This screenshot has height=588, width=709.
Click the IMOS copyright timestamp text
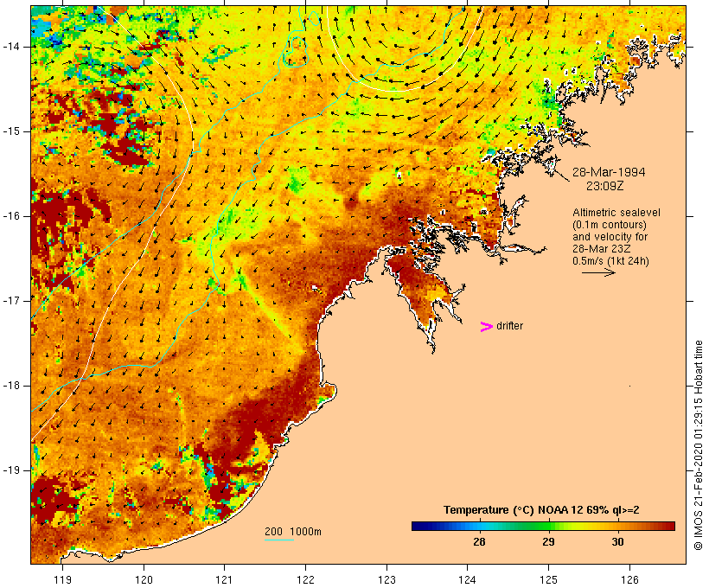pos(698,445)
